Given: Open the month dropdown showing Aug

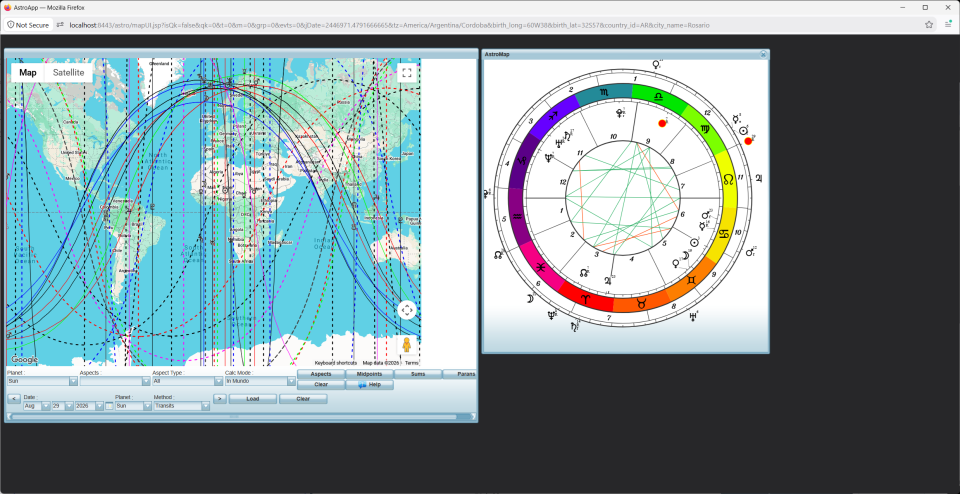Looking at the screenshot, I should click(x=37, y=406).
